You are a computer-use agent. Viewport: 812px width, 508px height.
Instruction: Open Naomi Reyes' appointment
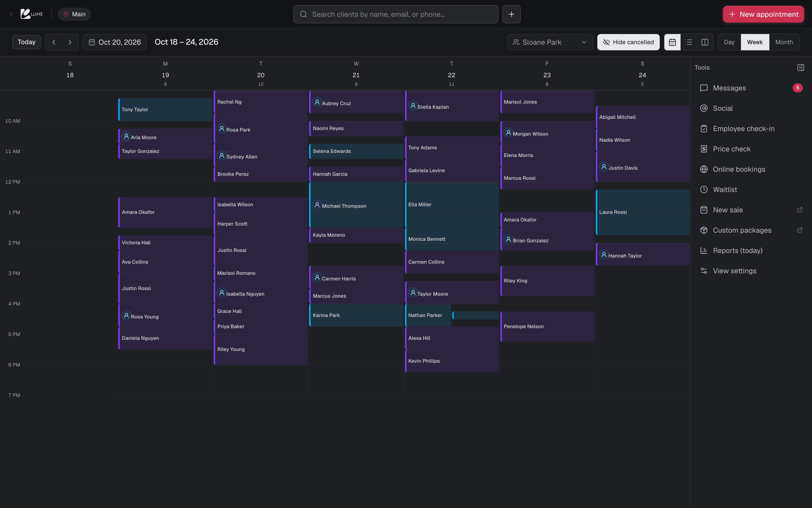click(356, 128)
